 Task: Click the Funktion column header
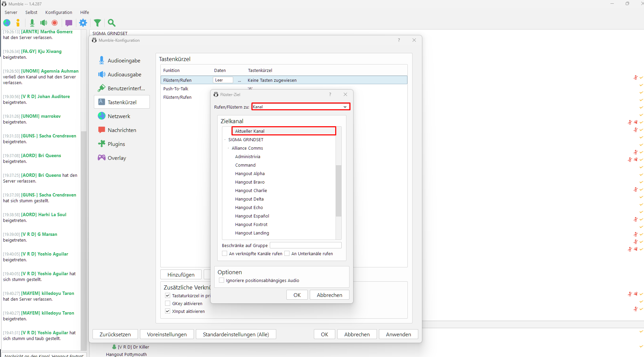[172, 70]
